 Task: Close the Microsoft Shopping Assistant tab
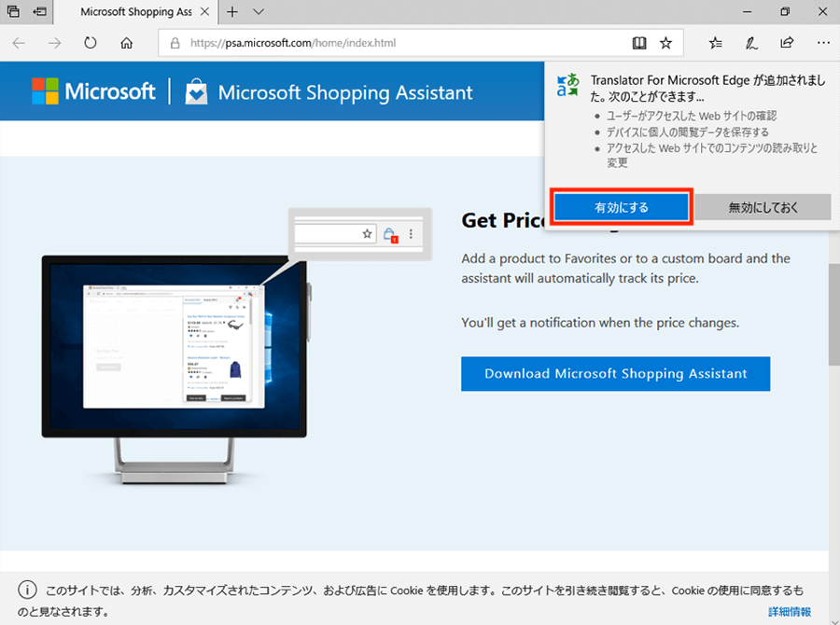click(204, 12)
